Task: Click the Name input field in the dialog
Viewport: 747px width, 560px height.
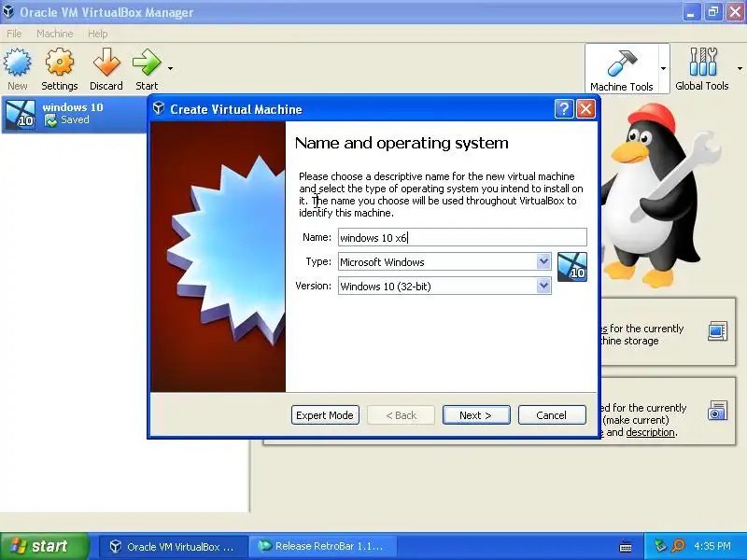Action: pos(462,237)
